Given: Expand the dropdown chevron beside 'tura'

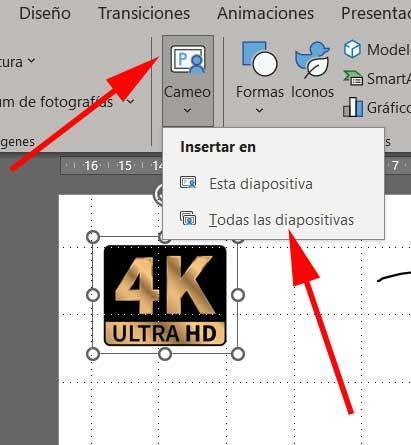Looking at the screenshot, I should [31, 60].
